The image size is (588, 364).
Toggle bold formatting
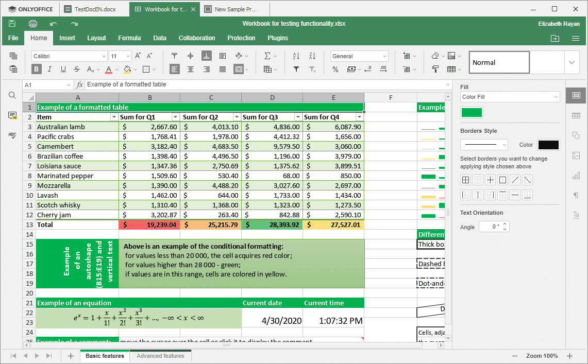click(37, 69)
